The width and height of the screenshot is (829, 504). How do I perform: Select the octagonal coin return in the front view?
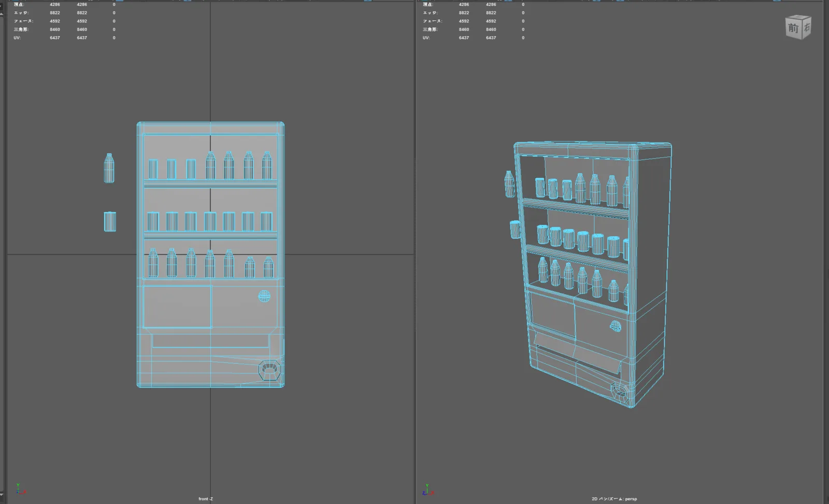click(269, 370)
